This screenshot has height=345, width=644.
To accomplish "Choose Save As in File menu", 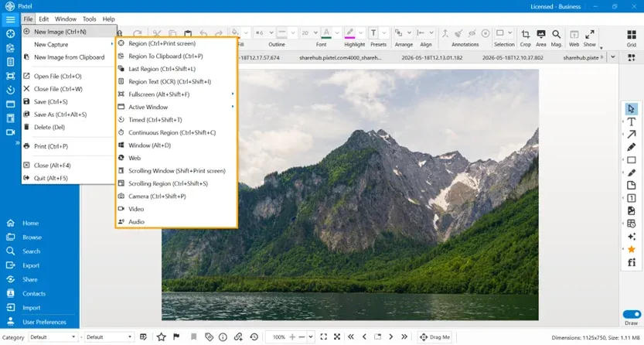I will [x=68, y=114].
